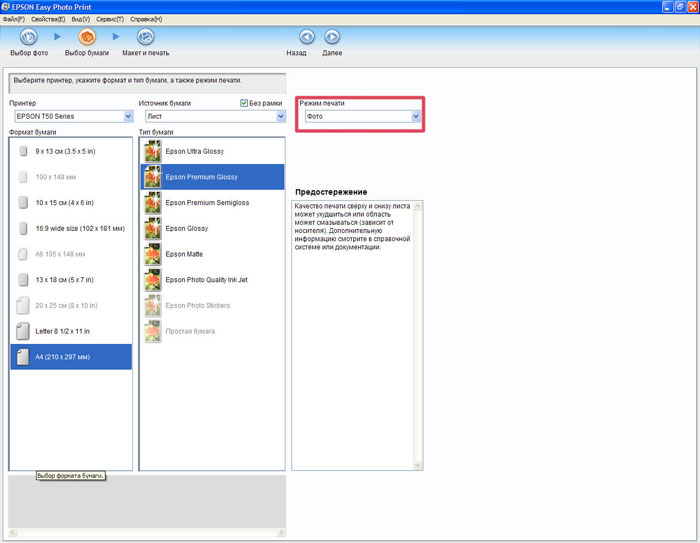
Task: Pick the Epson Premium Semigloss paper icon
Action: (153, 203)
